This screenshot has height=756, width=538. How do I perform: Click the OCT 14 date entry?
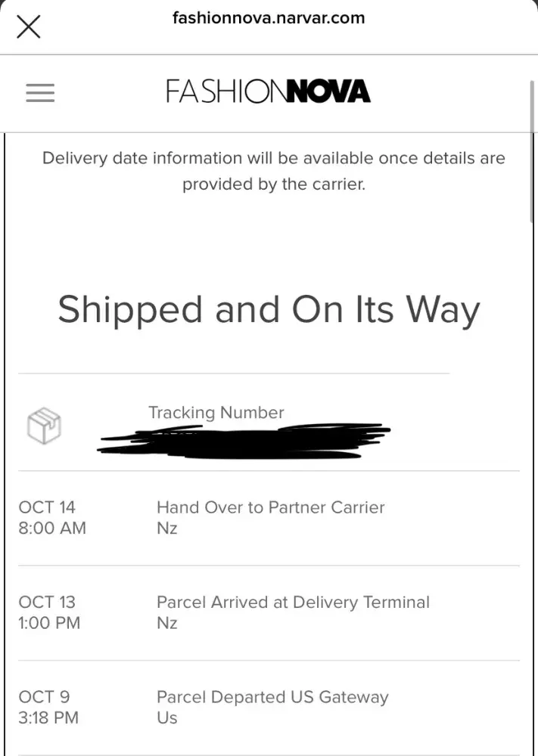click(47, 507)
